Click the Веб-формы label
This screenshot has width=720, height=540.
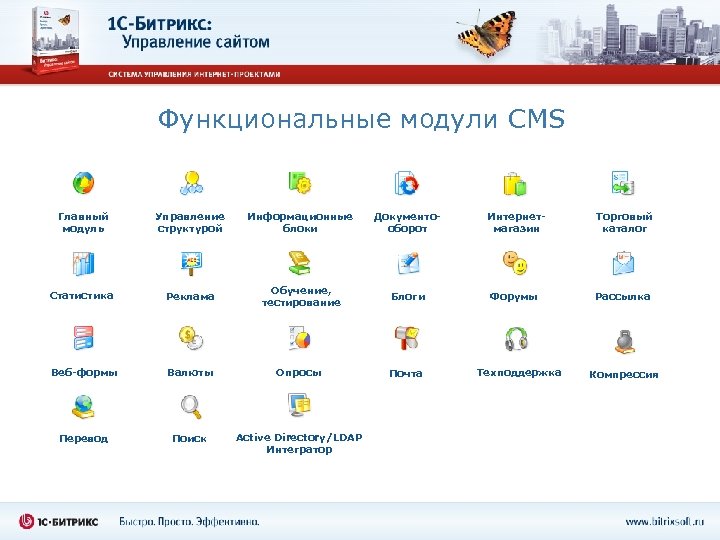click(84, 372)
